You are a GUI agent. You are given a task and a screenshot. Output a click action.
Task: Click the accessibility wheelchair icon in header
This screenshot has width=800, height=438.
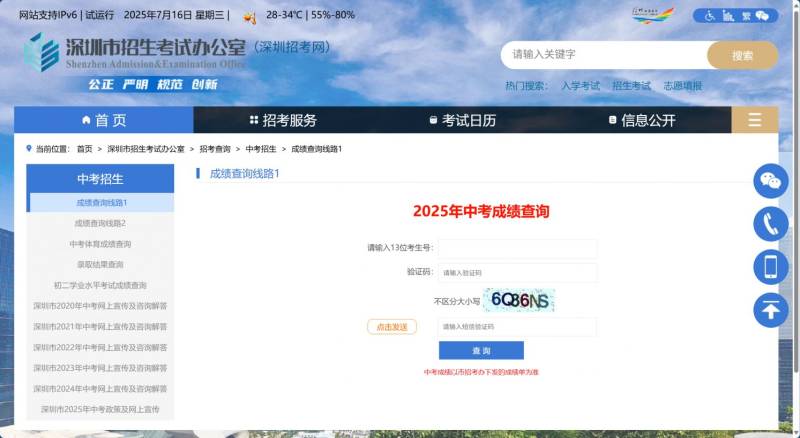coord(711,16)
